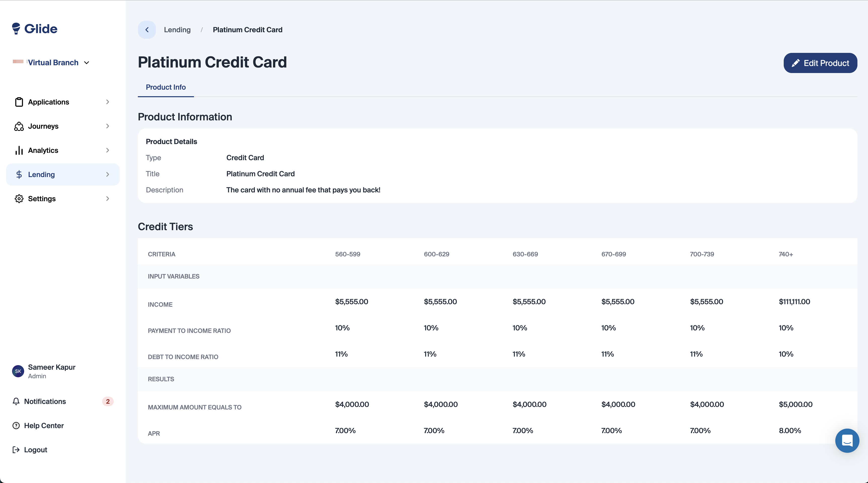
Task: Click the Journeys icon in the sidebar
Action: [19, 126]
